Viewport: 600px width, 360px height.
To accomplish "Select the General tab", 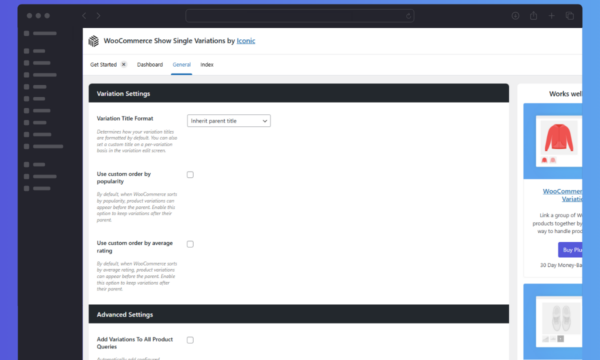I will [x=181, y=65].
